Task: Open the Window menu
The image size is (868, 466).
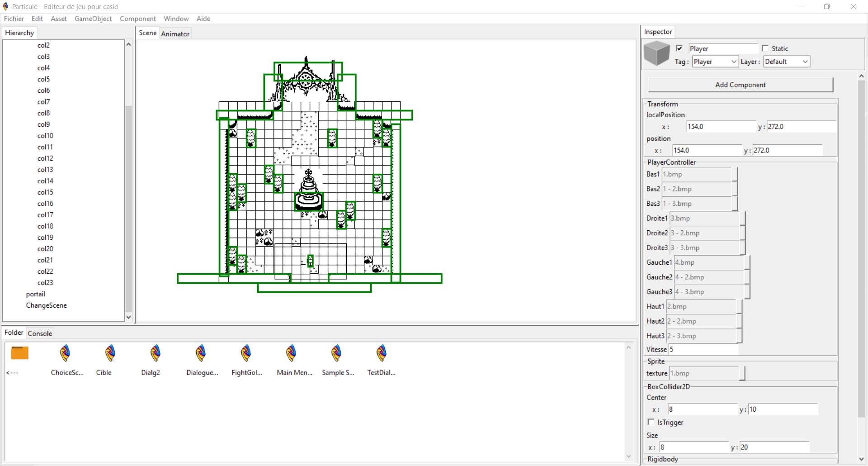Action: coord(176,19)
